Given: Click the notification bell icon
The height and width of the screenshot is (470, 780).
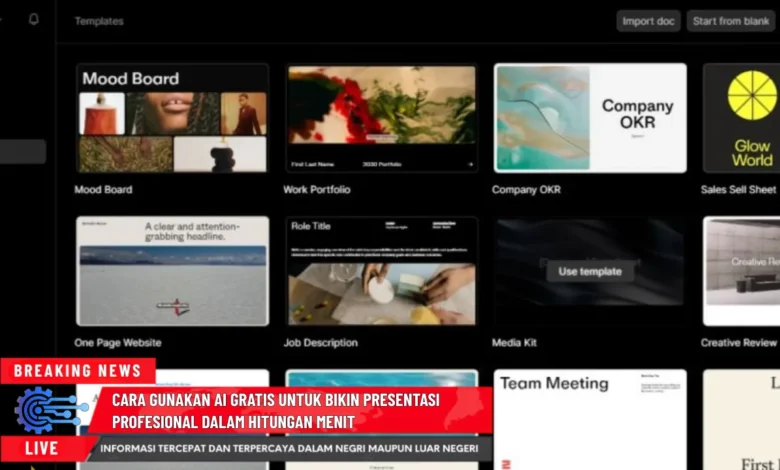Looking at the screenshot, I should (34, 19).
